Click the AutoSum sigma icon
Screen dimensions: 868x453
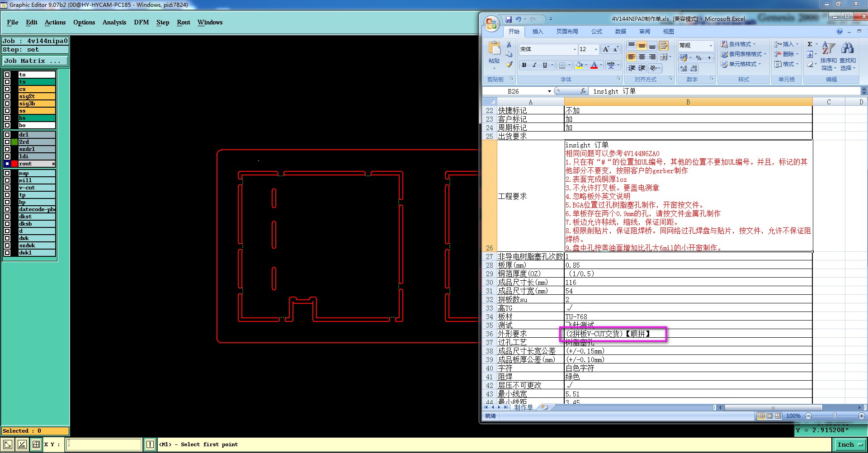810,44
